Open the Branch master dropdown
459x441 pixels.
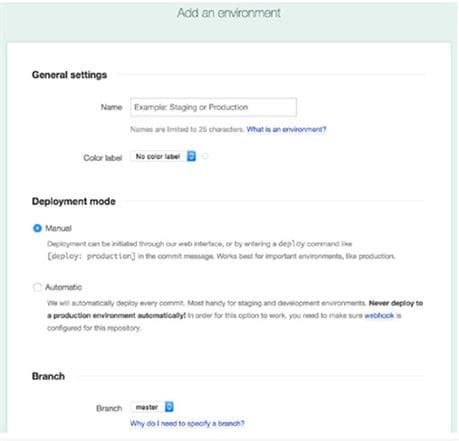(x=152, y=407)
